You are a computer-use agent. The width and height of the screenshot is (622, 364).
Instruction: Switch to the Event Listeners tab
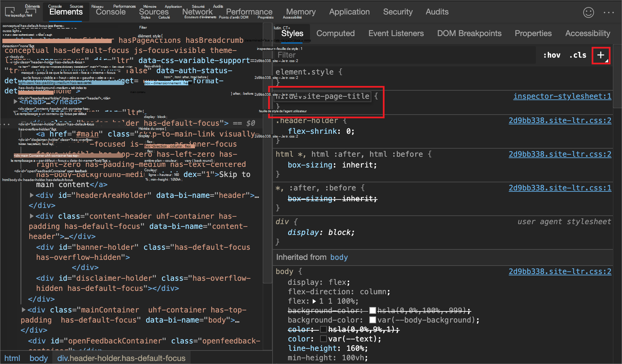click(396, 33)
